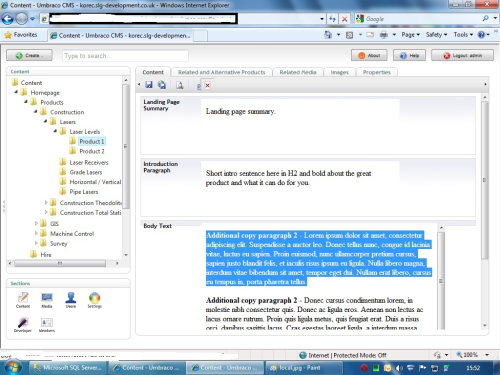Select the Content tab
Screen dimensions: 500x375
(x=153, y=72)
